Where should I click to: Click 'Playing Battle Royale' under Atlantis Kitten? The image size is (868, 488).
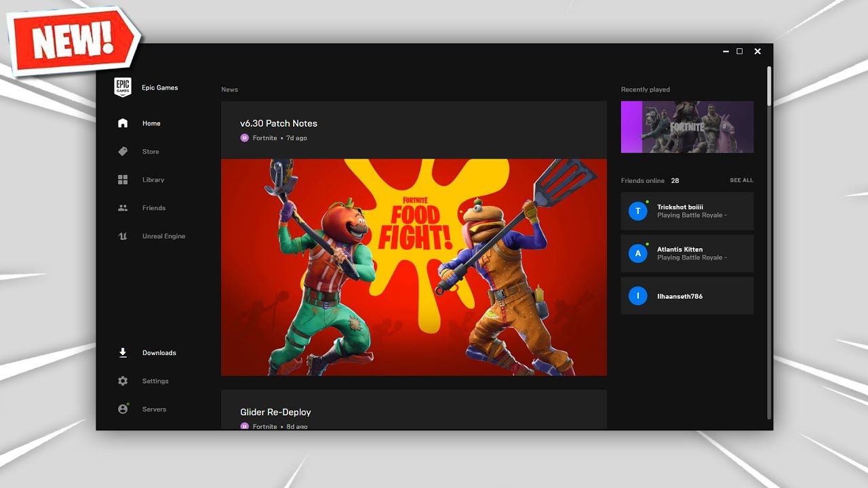pyautogui.click(x=692, y=258)
